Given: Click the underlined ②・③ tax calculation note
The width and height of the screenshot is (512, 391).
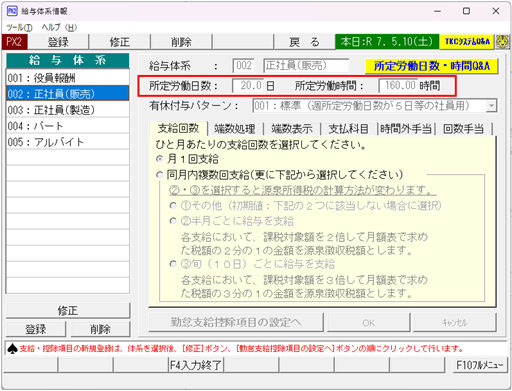Looking at the screenshot, I should point(303,190).
